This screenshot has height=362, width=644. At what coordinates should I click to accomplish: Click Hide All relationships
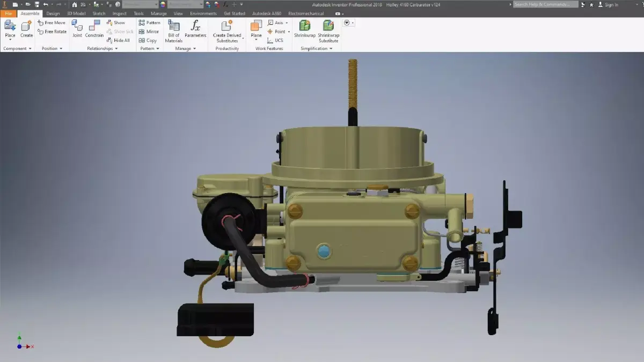click(118, 40)
